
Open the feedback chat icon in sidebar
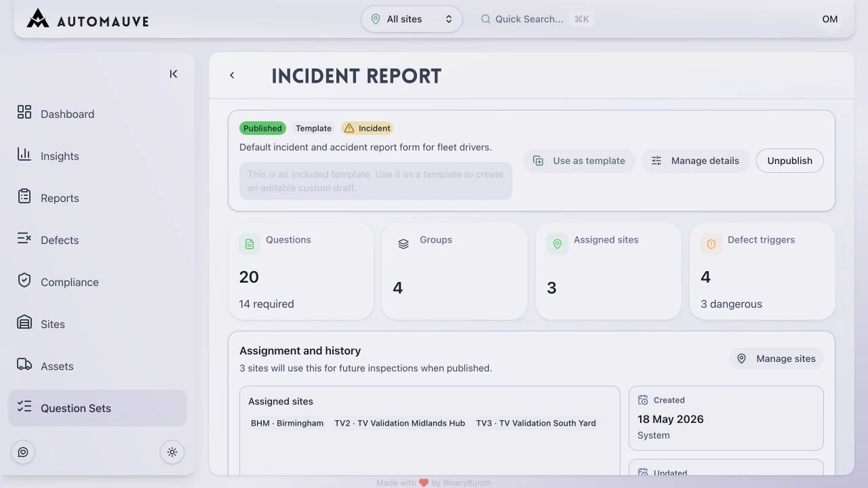coord(23,452)
